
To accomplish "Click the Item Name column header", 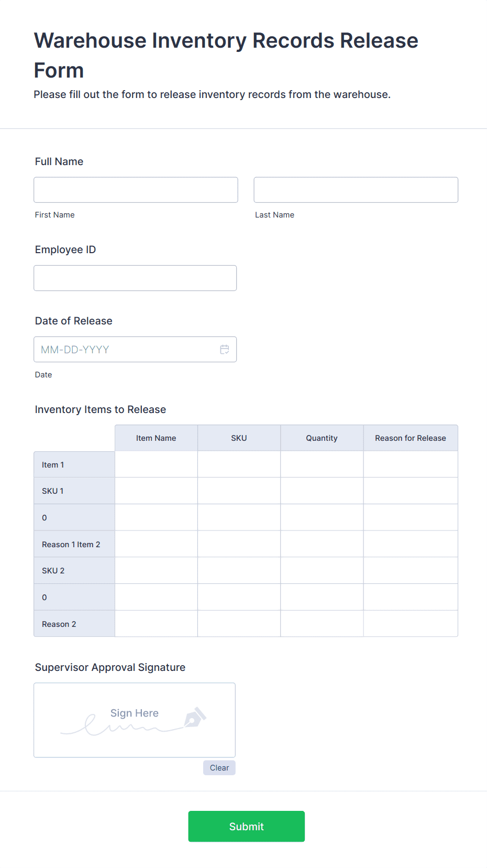I will coord(156,438).
